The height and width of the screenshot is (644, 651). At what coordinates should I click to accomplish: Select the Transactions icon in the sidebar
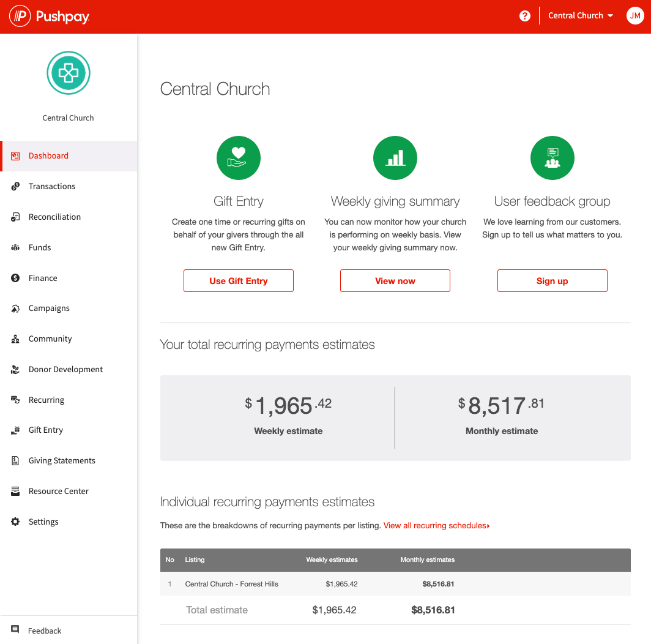pyautogui.click(x=15, y=186)
